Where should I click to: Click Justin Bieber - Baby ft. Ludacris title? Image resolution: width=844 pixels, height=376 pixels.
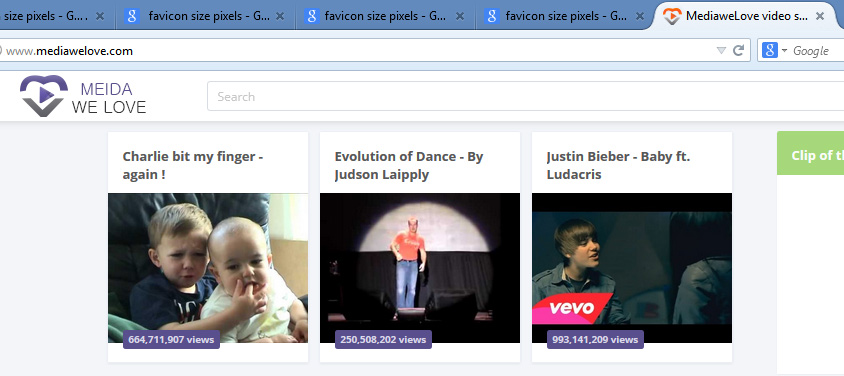coord(618,165)
